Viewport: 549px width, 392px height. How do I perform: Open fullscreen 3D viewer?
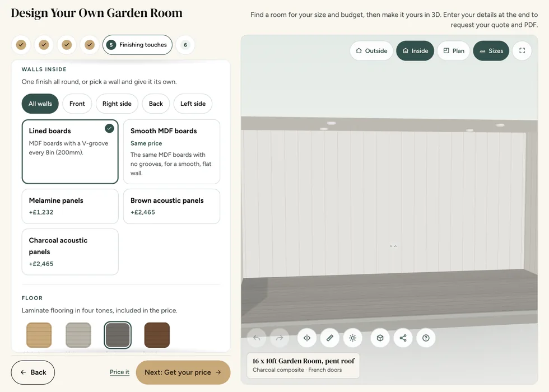tap(522, 51)
